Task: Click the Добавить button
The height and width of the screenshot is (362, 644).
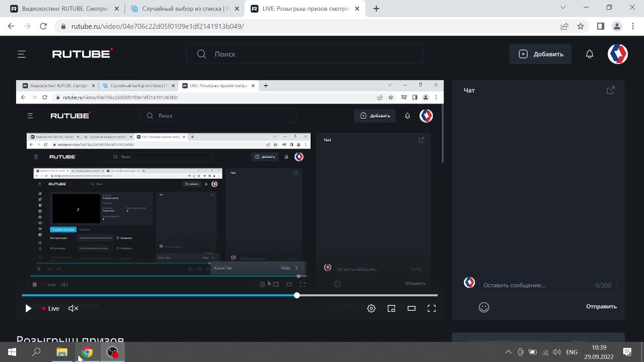Action: point(540,54)
